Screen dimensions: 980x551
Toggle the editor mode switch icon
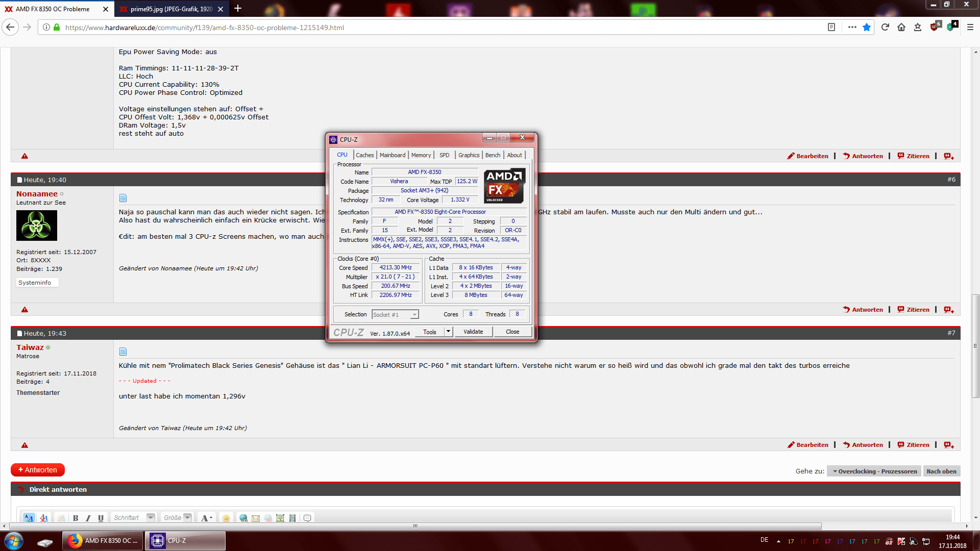point(29,518)
